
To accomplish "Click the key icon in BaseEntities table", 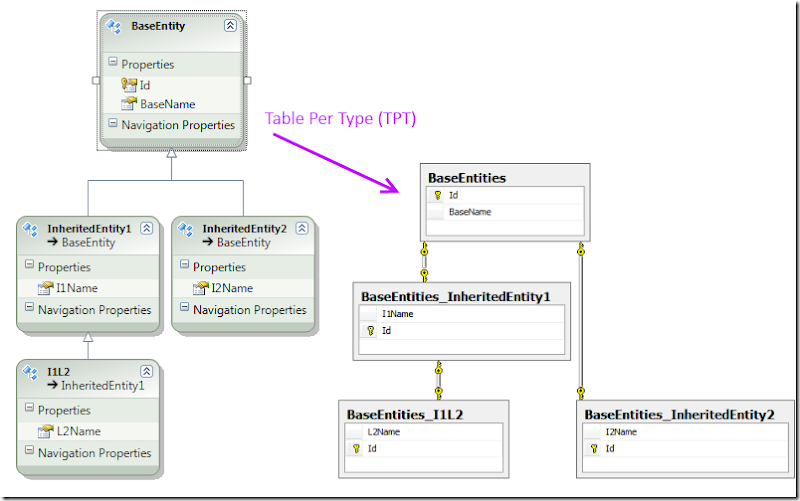I will 438,196.
